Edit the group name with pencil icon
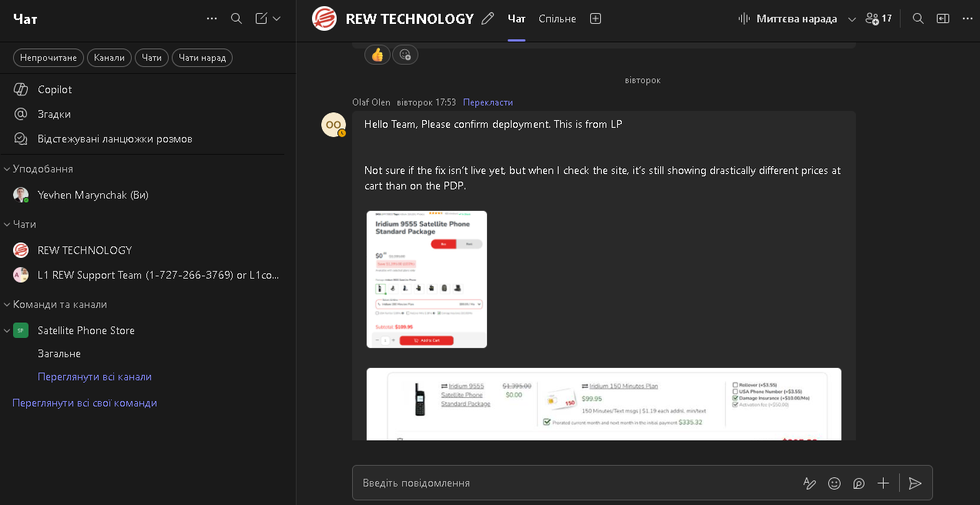The height and width of the screenshot is (505, 980). pos(487,18)
